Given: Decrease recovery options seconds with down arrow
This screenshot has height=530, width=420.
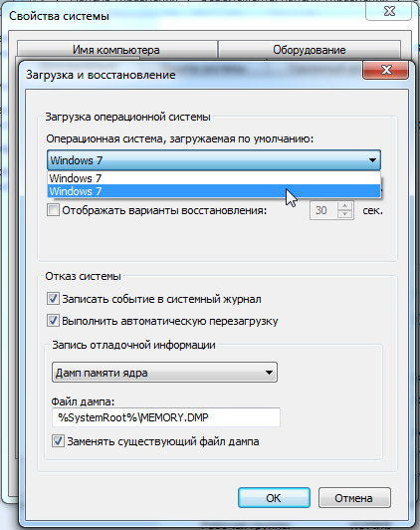Looking at the screenshot, I should (344, 214).
